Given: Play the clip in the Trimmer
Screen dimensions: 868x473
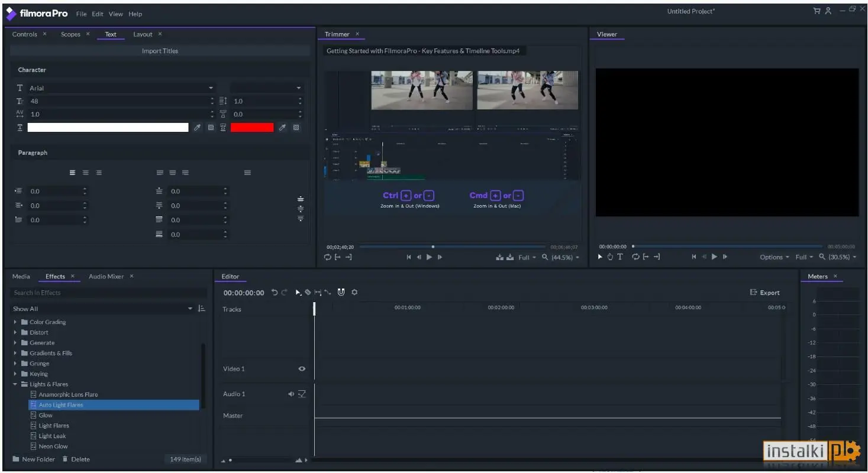Looking at the screenshot, I should pos(430,257).
